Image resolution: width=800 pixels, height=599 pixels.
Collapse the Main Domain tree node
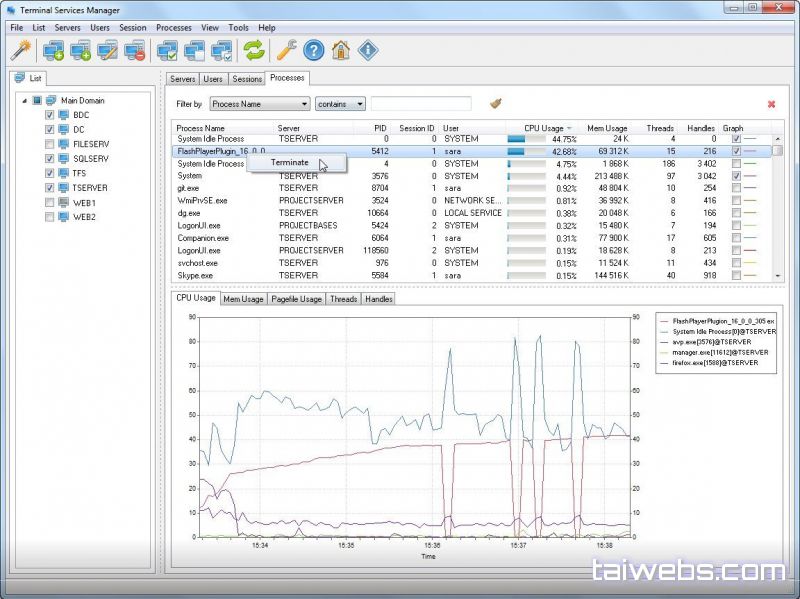24,100
